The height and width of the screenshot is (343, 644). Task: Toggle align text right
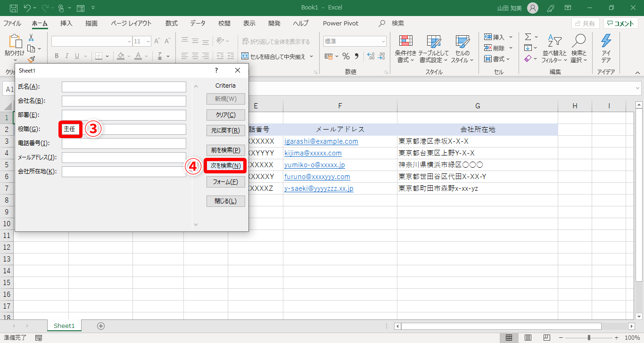(x=205, y=56)
